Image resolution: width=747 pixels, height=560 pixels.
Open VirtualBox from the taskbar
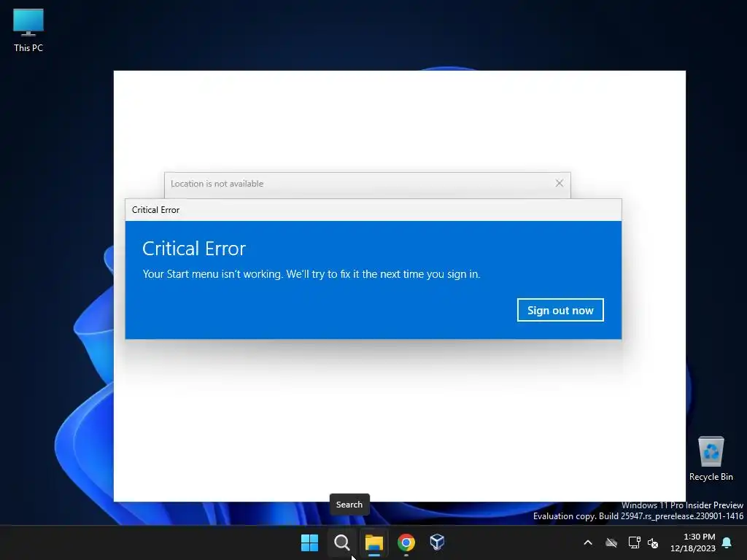click(438, 542)
